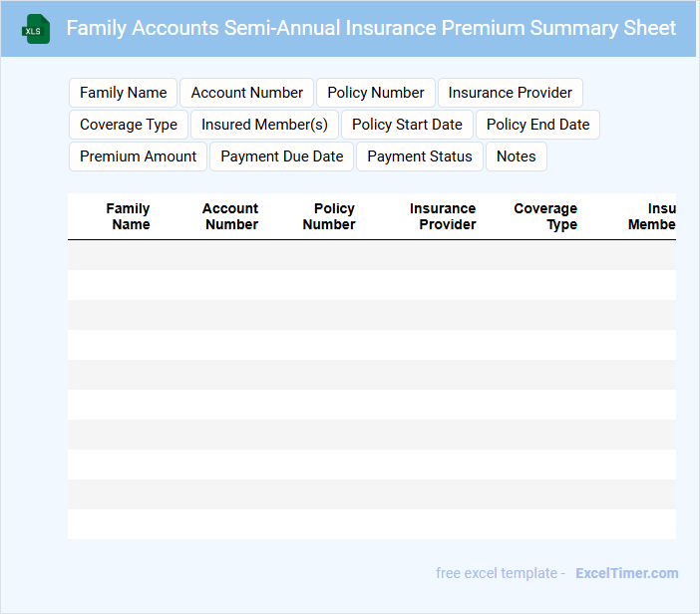Open the ExcelTimer.com link
This screenshot has width=700, height=614.
point(627,573)
